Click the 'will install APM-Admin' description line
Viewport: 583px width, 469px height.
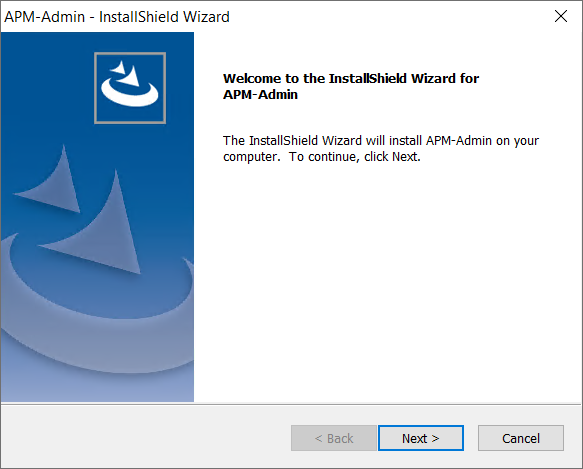[381, 141]
